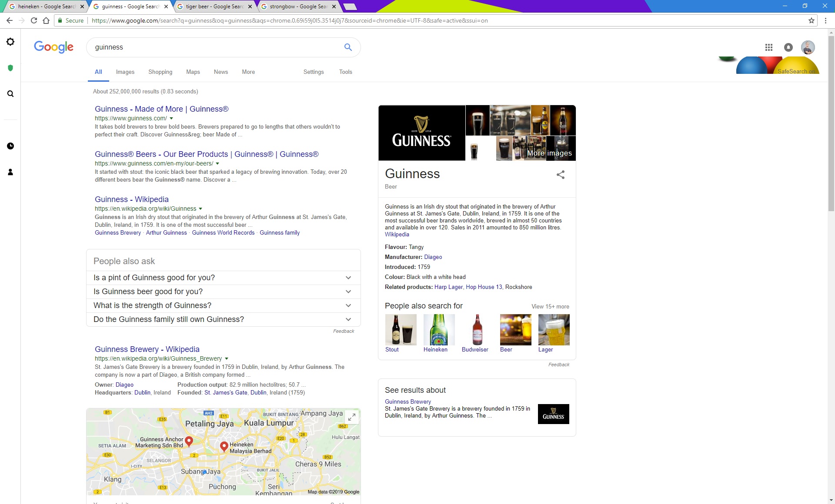The image size is (835, 504).
Task: Open Harp Lager related product link
Action: coord(448,287)
